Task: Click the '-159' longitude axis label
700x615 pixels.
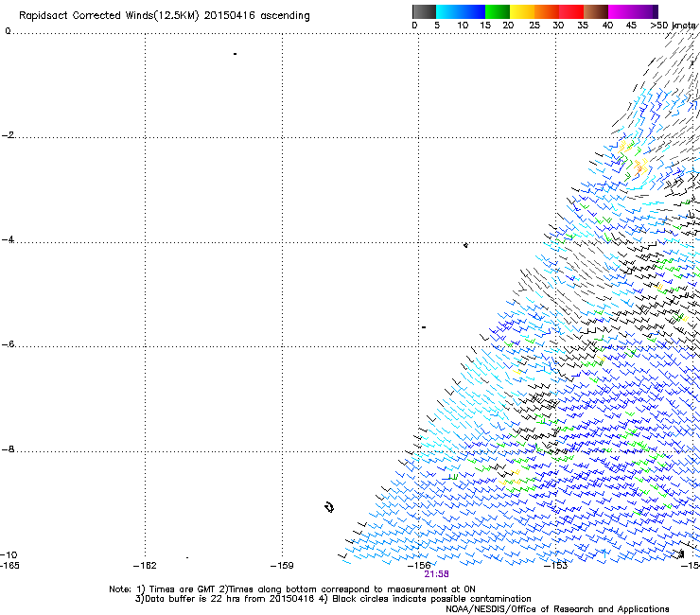Action: [282, 566]
